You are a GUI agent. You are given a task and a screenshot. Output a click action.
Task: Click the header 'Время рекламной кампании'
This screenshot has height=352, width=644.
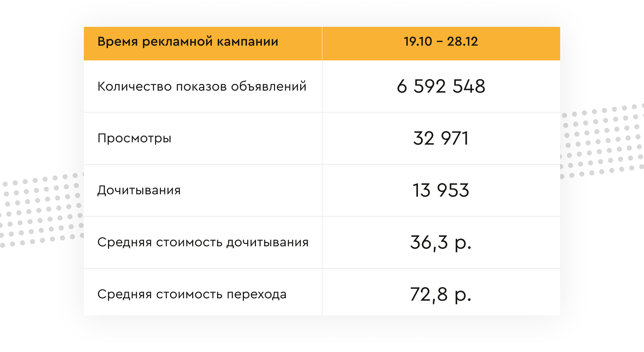point(188,42)
